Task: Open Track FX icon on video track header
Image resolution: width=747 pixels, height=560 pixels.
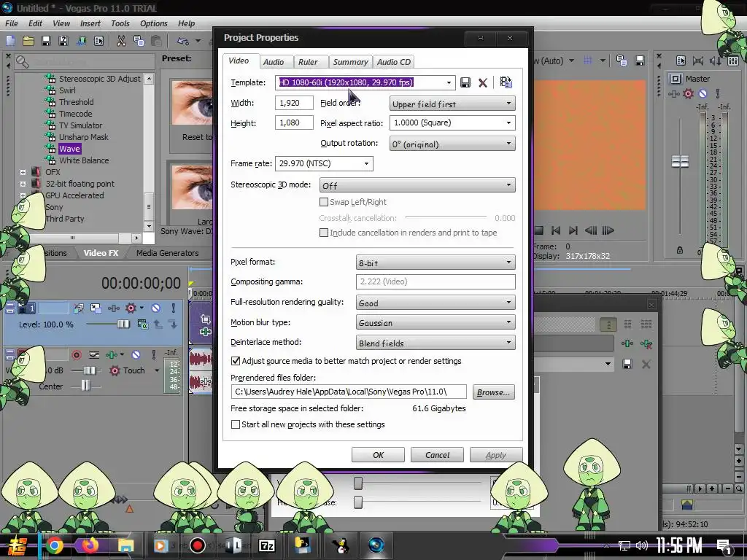Action: coord(113,308)
